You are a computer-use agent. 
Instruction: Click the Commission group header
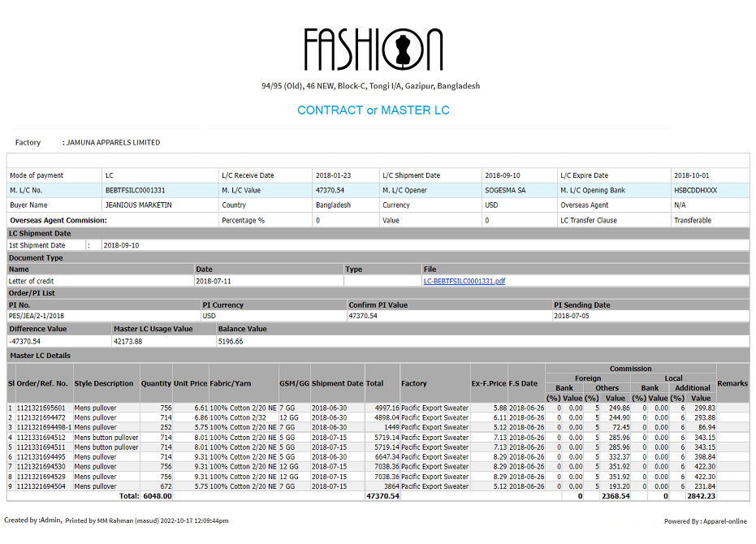pyautogui.click(x=630, y=369)
